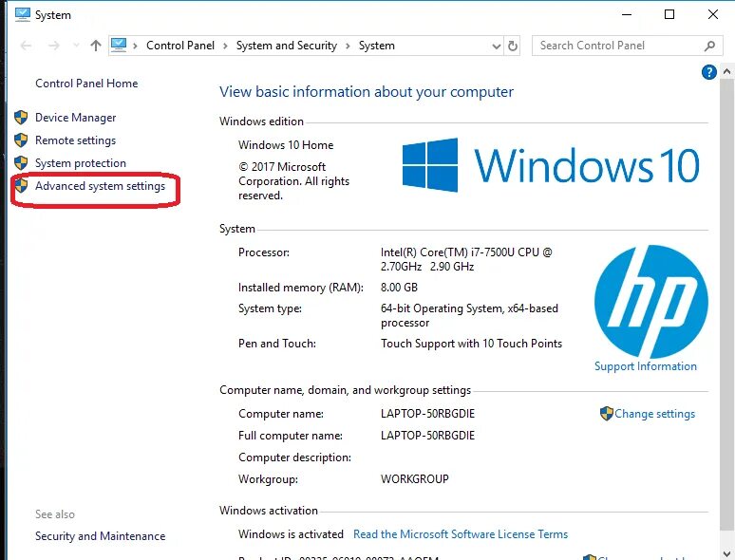This screenshot has width=735, height=560.
Task: Click the System protection shield icon
Action: click(x=21, y=163)
